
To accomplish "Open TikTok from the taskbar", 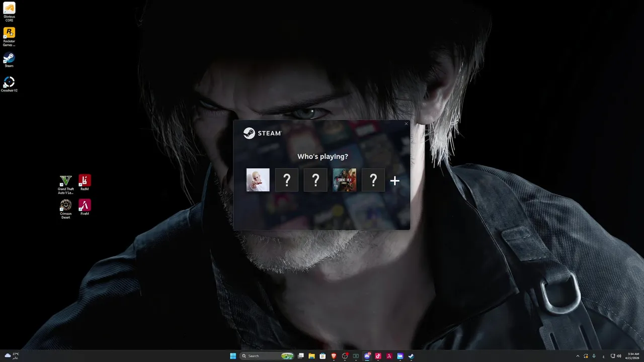I will click(378, 356).
